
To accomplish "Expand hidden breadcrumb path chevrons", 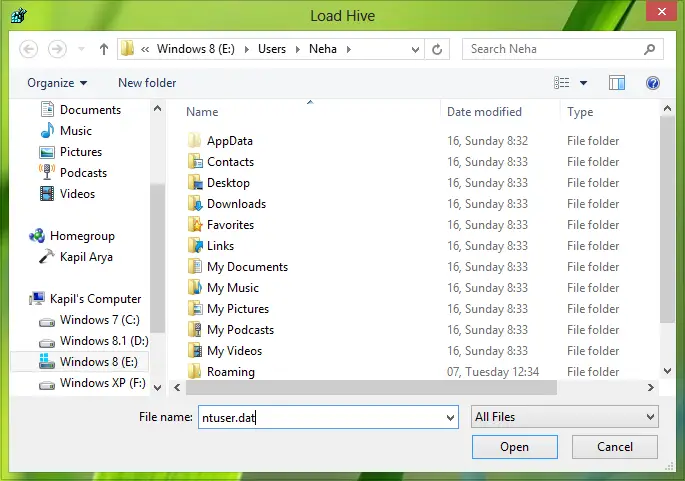I will point(145,49).
